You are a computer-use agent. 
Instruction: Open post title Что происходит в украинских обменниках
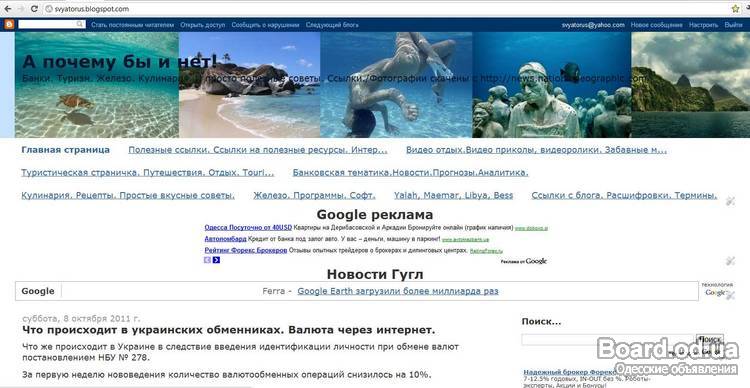click(x=229, y=330)
